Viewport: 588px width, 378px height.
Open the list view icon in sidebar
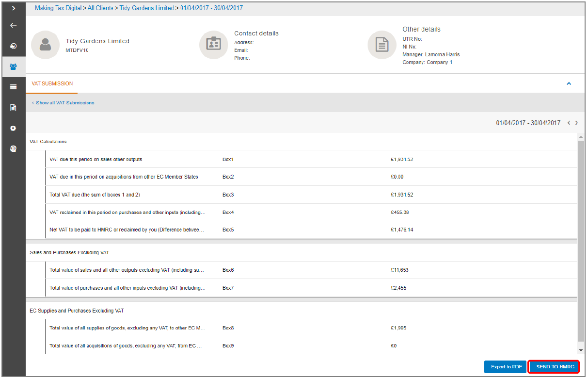[x=14, y=87]
